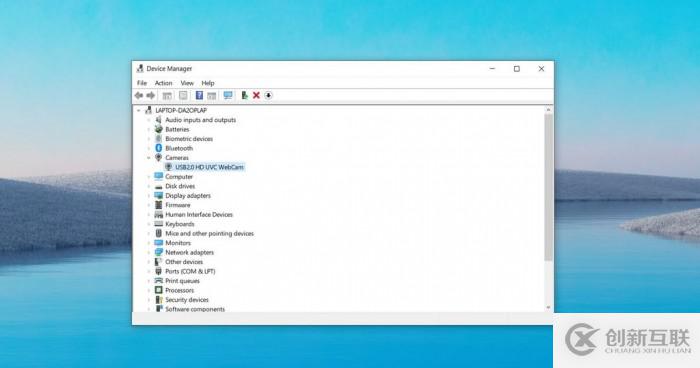Select Human Interface Devices entry

(x=199, y=214)
